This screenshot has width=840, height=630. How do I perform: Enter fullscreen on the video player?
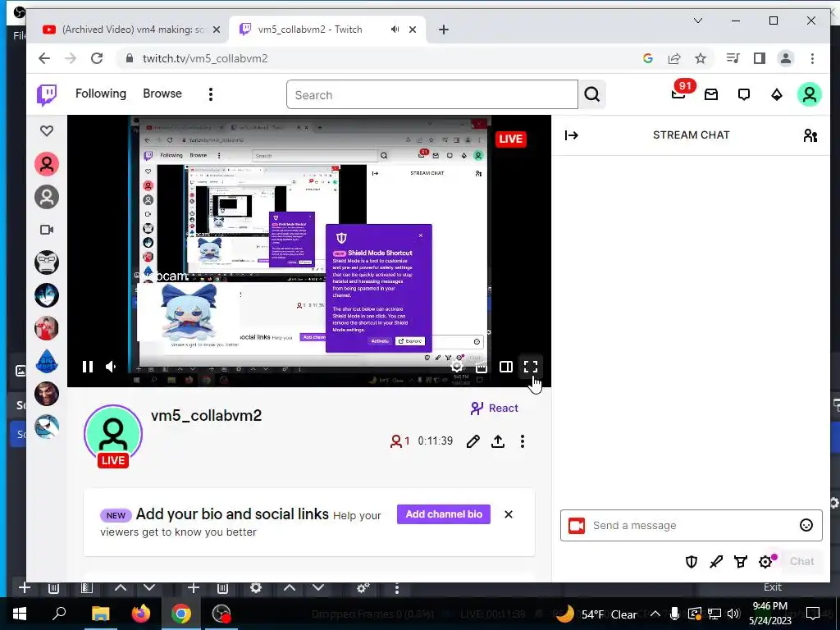pyautogui.click(x=531, y=367)
